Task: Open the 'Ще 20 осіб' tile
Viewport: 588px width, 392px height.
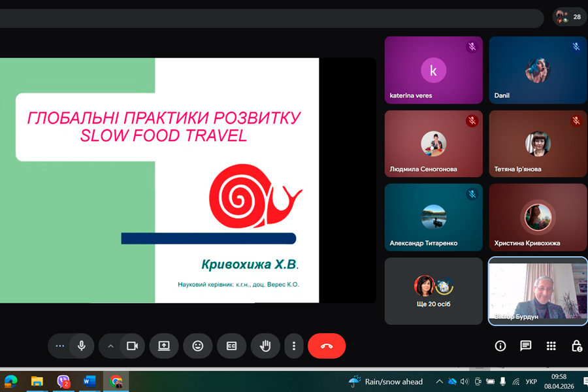Action: coord(434,291)
